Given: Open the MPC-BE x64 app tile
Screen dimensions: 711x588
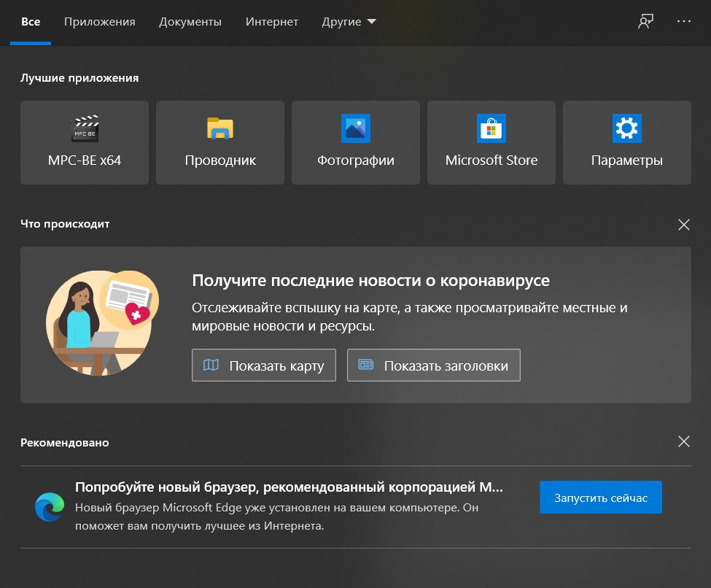Looking at the screenshot, I should (85, 142).
